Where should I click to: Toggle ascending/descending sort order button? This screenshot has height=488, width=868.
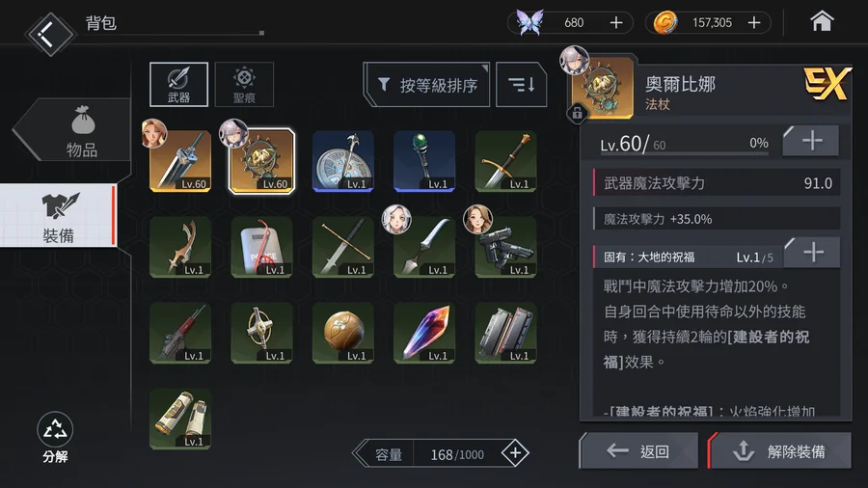click(522, 85)
